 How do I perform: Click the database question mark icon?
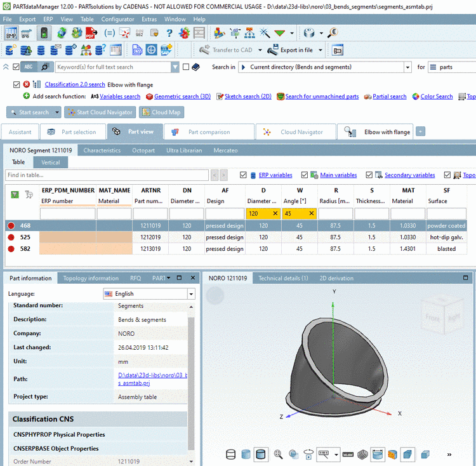click(100, 50)
